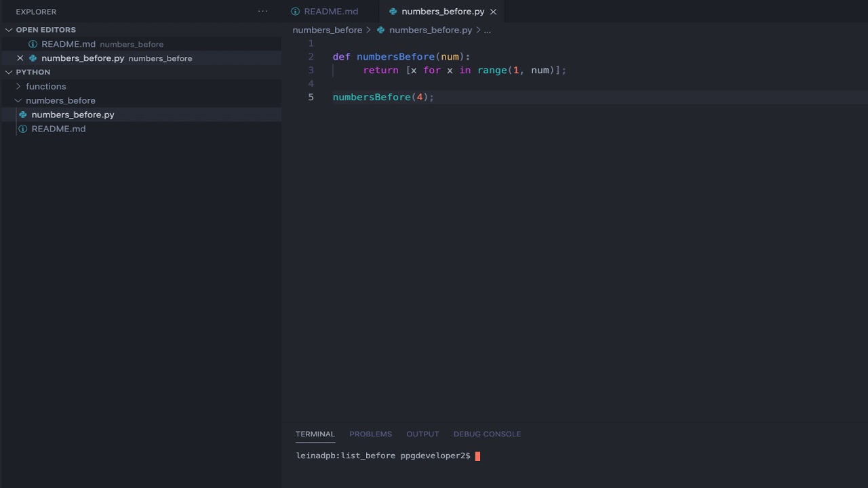Close the numbers_before.py editor tab

[493, 12]
